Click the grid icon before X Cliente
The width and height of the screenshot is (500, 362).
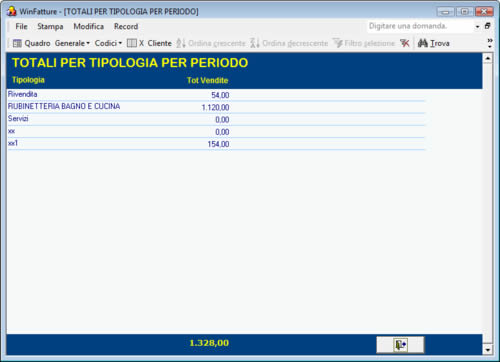point(132,43)
